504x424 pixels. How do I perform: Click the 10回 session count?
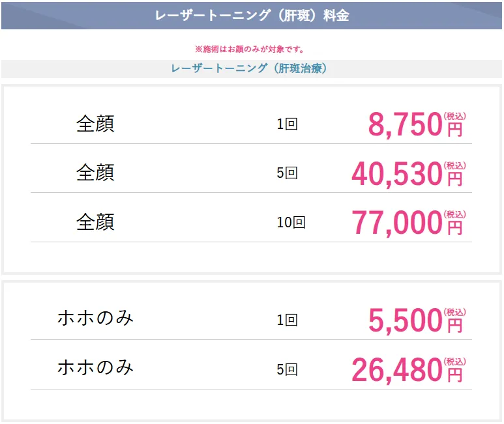pyautogui.click(x=291, y=223)
